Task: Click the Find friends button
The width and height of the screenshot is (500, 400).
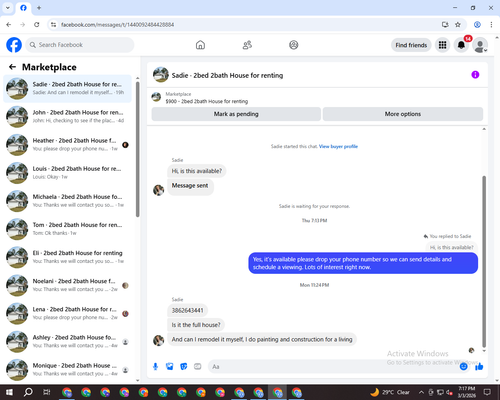Action: tap(411, 45)
